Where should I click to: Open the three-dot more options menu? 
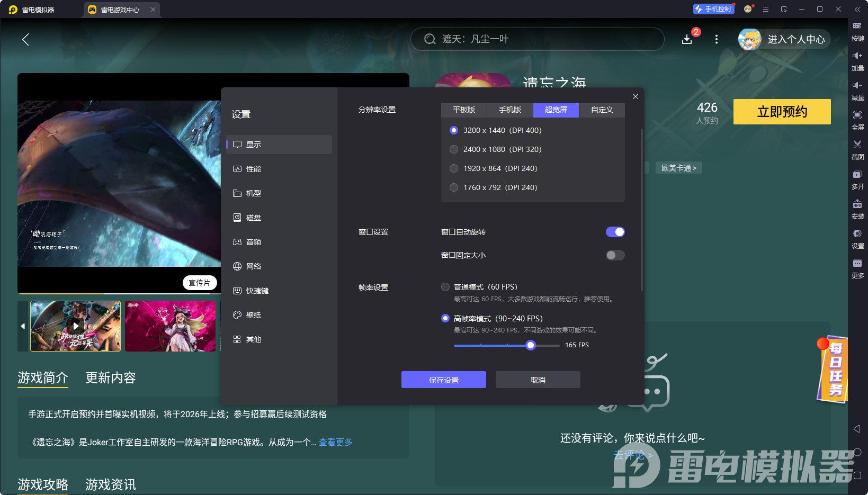(716, 39)
